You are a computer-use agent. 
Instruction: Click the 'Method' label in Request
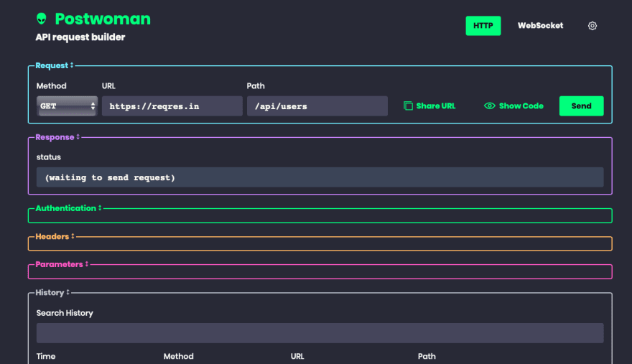(x=51, y=86)
